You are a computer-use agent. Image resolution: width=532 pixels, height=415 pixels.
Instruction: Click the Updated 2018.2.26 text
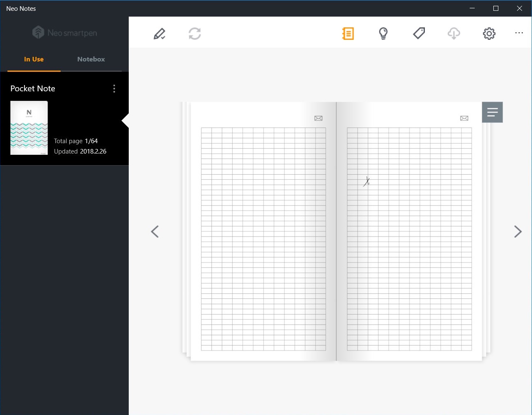[x=80, y=151]
